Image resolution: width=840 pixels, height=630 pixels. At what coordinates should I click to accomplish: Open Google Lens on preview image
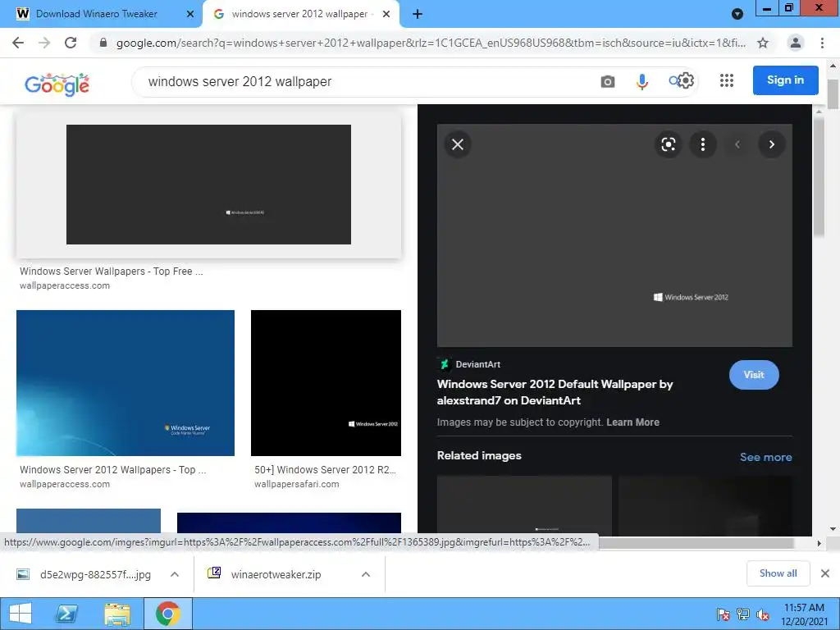tap(668, 144)
